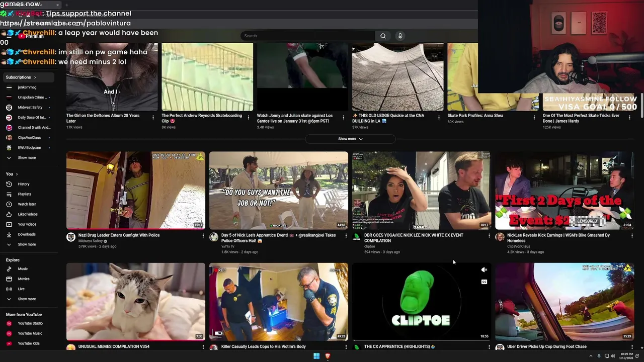The image size is (644, 362).
Task: Activate voice search microphone
Action: [400, 36]
